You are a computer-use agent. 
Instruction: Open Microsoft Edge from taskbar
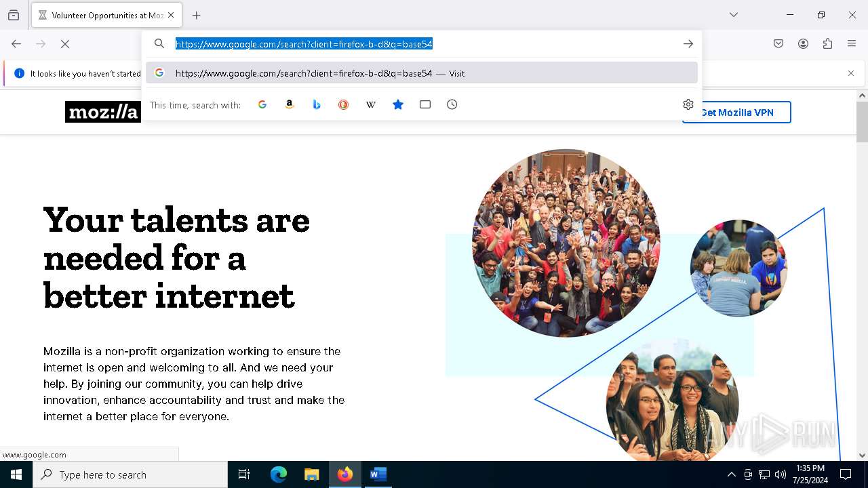click(279, 474)
